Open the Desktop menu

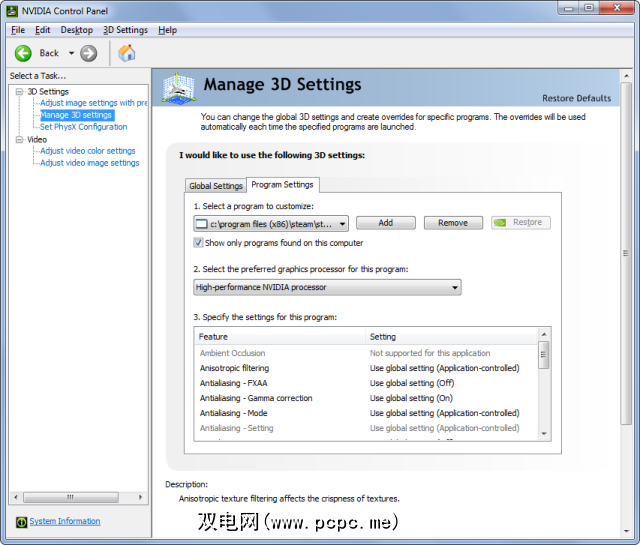tap(77, 30)
